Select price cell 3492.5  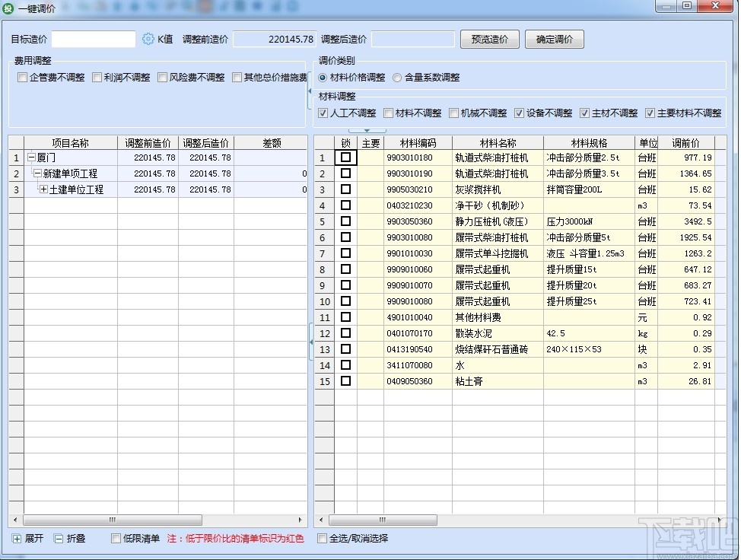(685, 221)
